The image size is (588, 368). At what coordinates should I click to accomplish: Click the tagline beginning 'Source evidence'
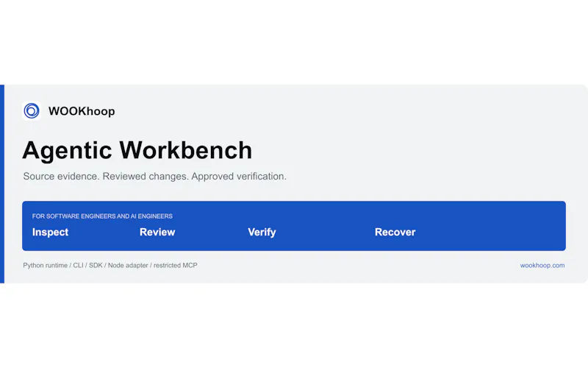coord(154,176)
